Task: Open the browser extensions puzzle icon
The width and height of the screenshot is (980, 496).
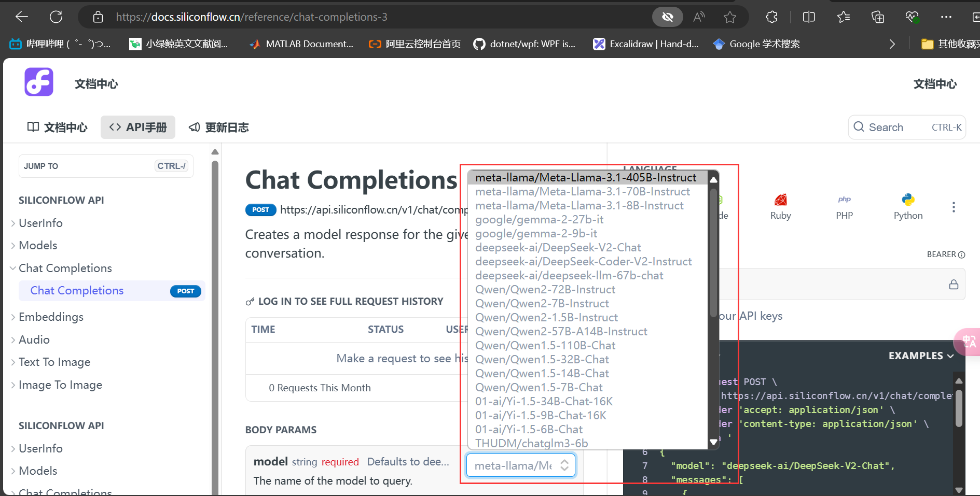Action: [x=771, y=17]
